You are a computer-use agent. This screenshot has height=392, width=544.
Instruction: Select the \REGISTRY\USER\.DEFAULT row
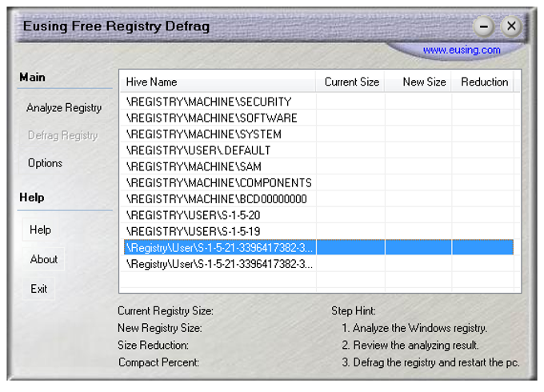coord(318,150)
